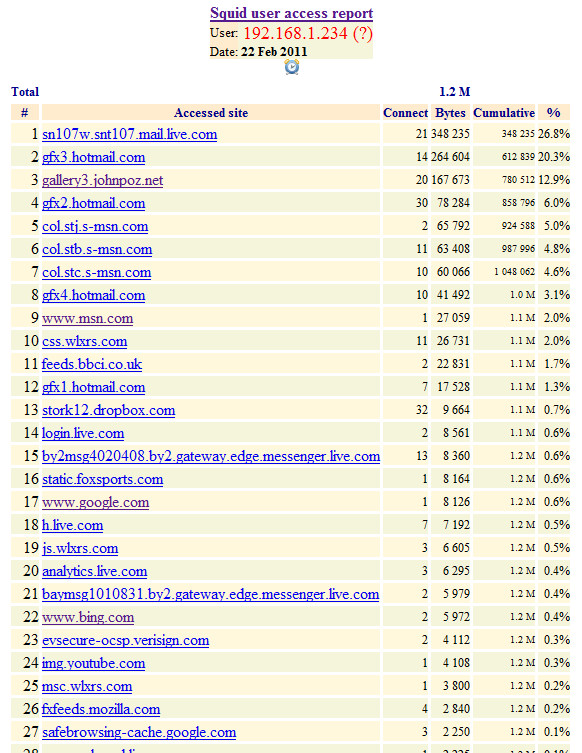The height and width of the screenshot is (753, 582).
Task: Open www.msn.com link
Action: click(x=87, y=318)
